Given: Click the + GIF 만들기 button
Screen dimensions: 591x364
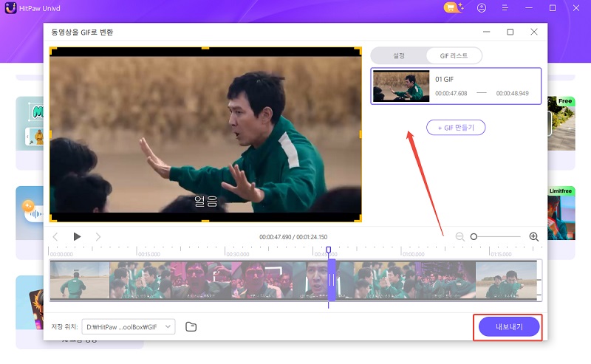Looking at the screenshot, I should (x=456, y=128).
